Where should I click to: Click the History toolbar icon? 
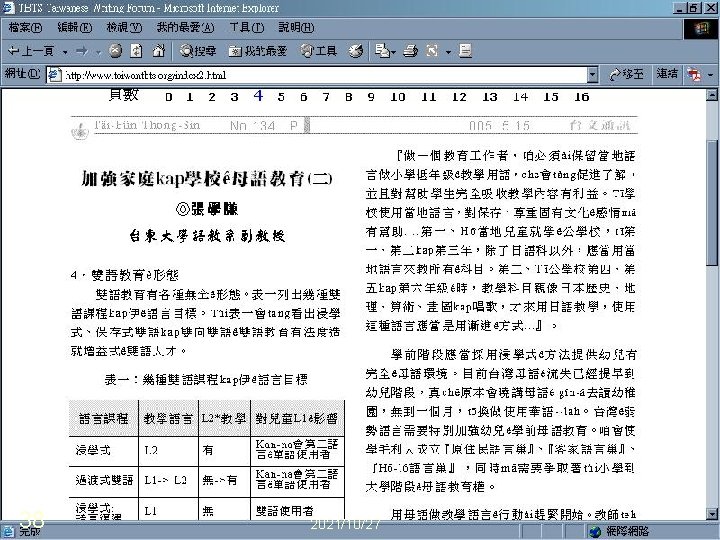coord(355,51)
